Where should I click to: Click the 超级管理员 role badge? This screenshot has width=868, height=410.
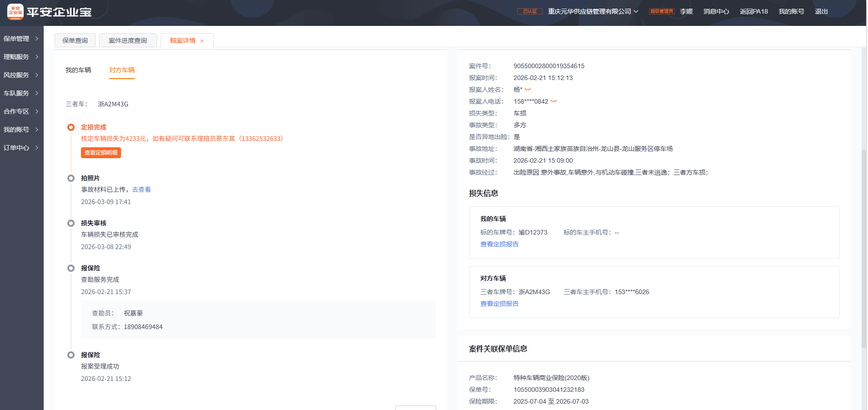point(661,11)
